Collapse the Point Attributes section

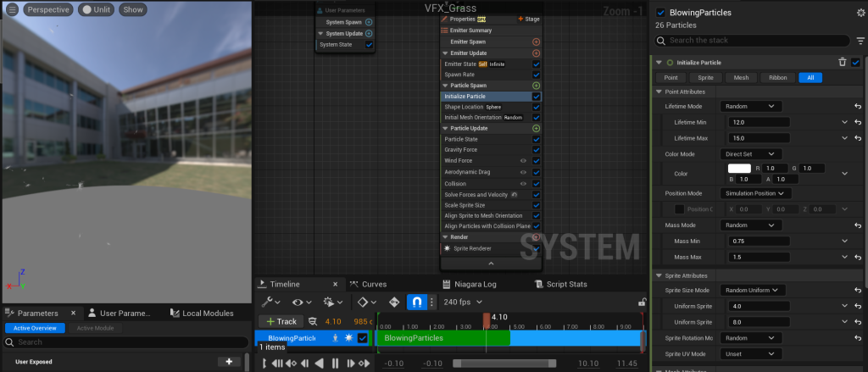(x=659, y=92)
